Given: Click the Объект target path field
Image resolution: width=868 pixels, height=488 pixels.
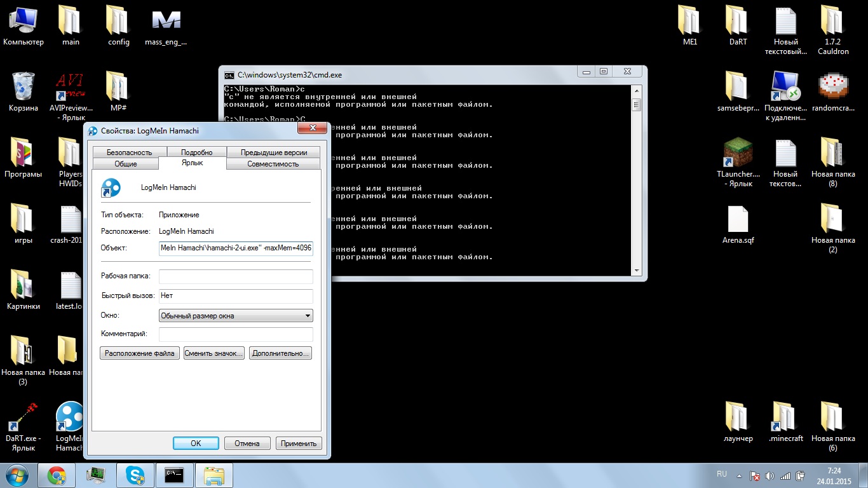Looking at the screenshot, I should [236, 248].
